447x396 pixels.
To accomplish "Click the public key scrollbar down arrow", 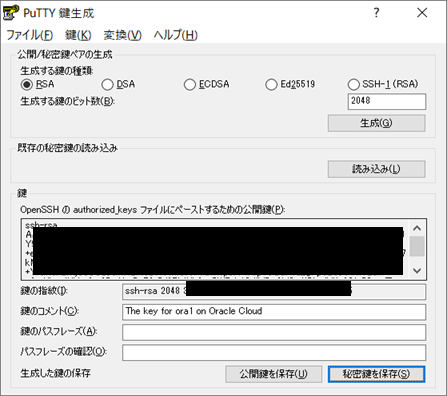I will [417, 270].
